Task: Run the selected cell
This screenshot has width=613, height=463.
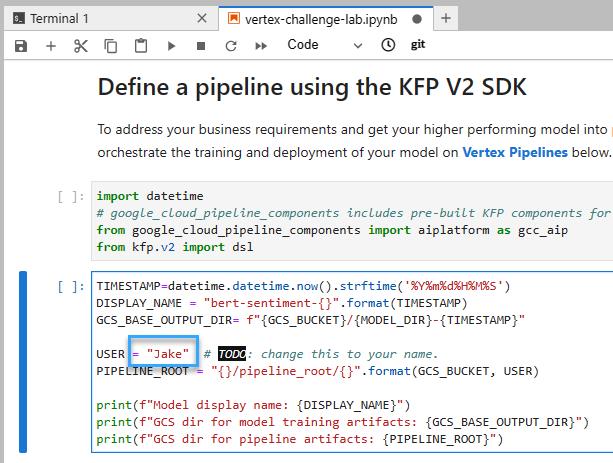Action: pyautogui.click(x=171, y=46)
